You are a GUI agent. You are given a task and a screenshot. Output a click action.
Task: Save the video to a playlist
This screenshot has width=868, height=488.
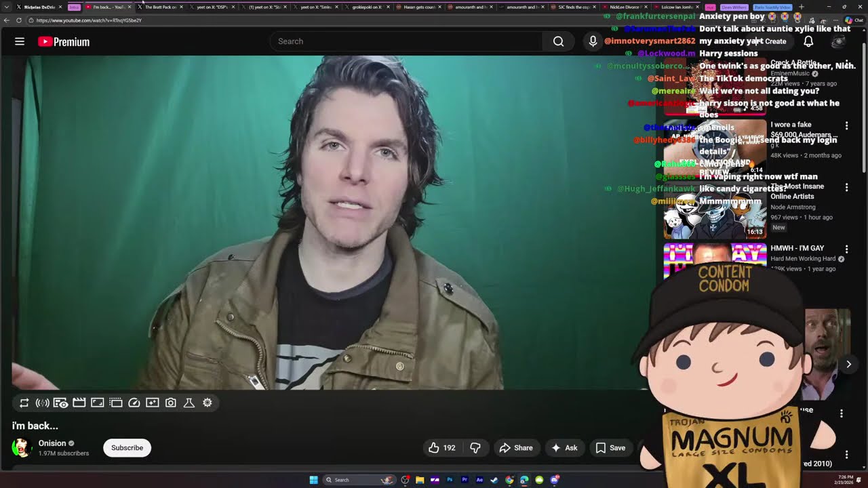tap(610, 448)
